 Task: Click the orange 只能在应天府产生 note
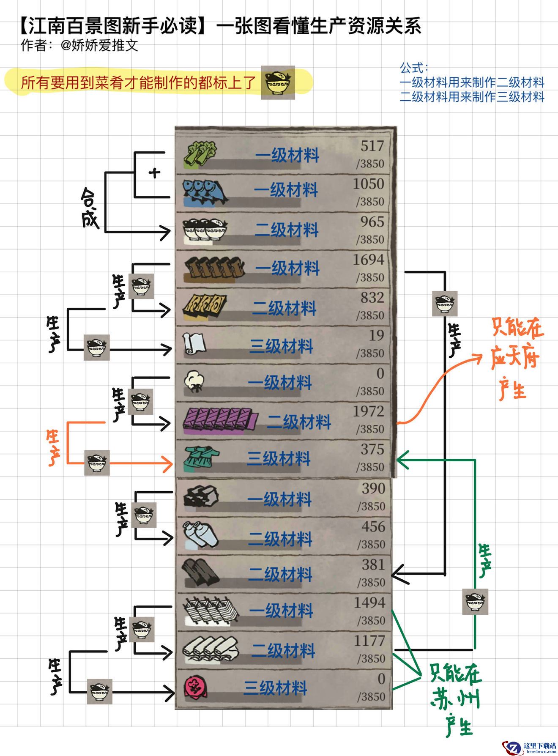516,359
